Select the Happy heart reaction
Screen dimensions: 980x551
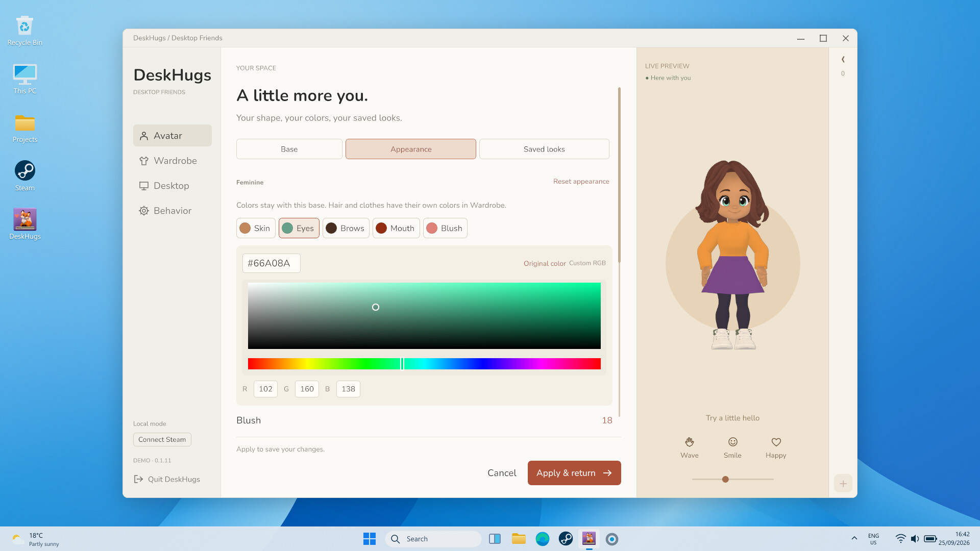[776, 448]
